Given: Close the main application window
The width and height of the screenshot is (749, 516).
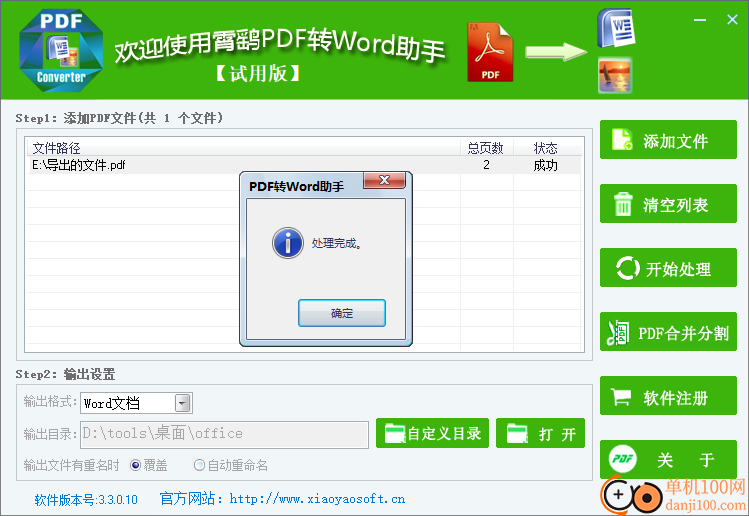Looking at the screenshot, I should tap(732, 20).
